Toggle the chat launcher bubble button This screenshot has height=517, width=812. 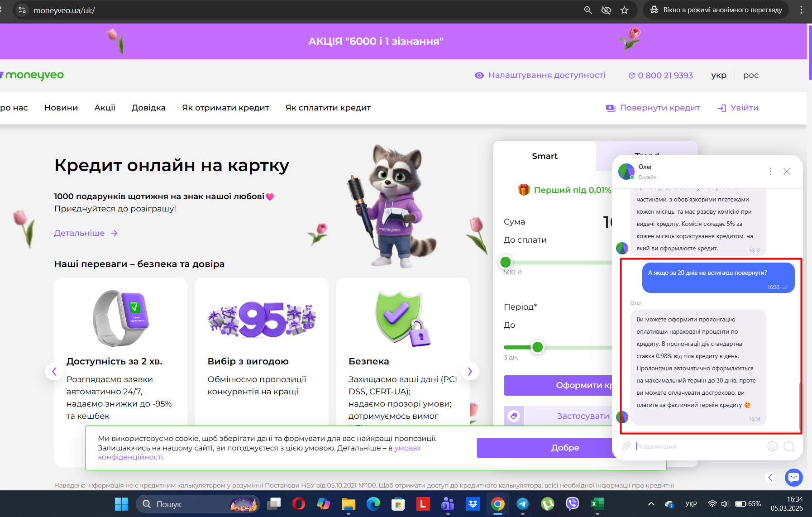click(x=794, y=477)
